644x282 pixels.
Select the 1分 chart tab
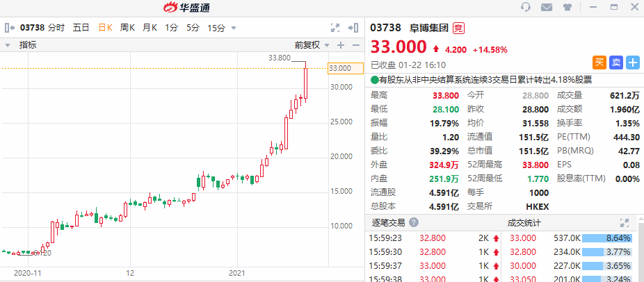172,28
